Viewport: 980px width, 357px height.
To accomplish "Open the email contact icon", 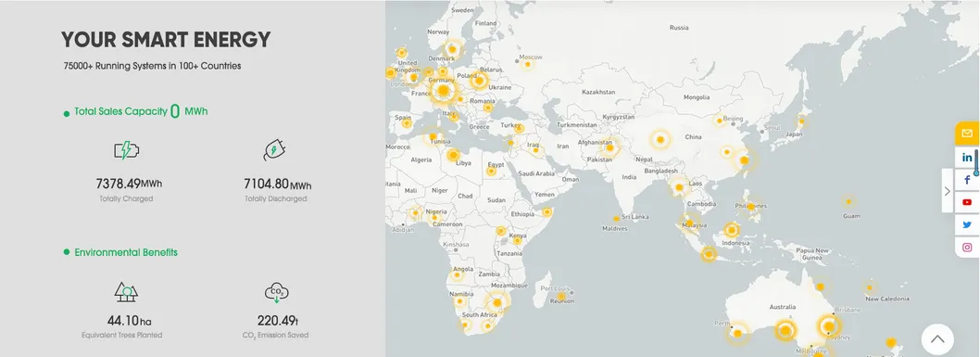I will 967,134.
